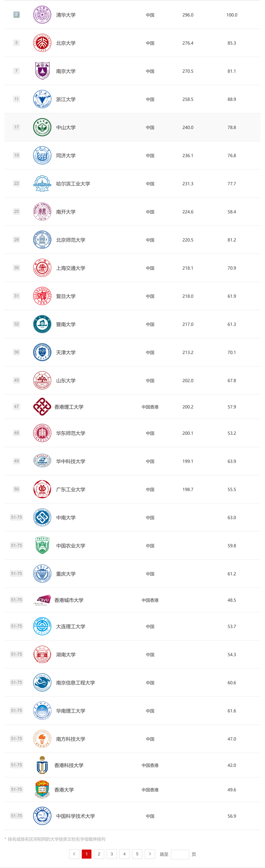Click the 南方科技大学 torch logo

tap(42, 739)
